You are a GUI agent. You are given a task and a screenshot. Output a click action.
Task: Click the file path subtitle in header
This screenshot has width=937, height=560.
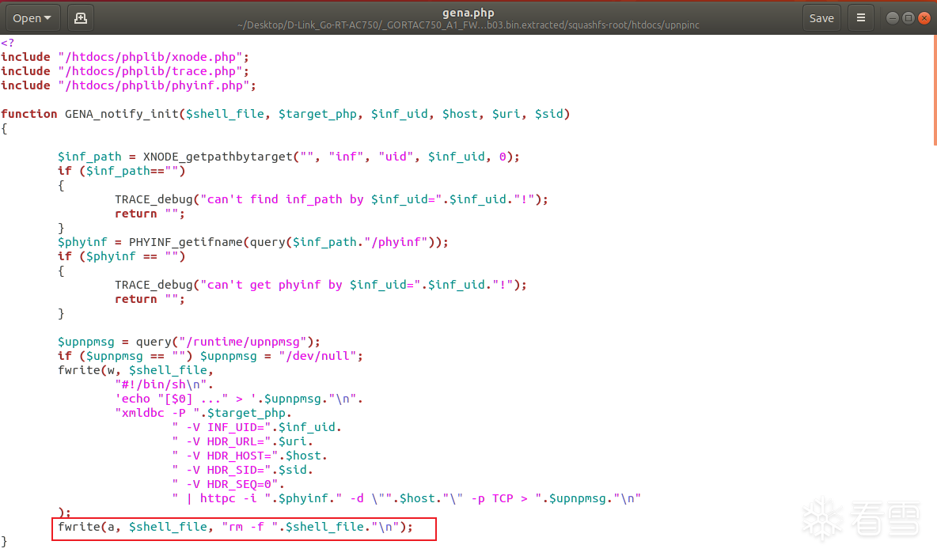point(468,25)
